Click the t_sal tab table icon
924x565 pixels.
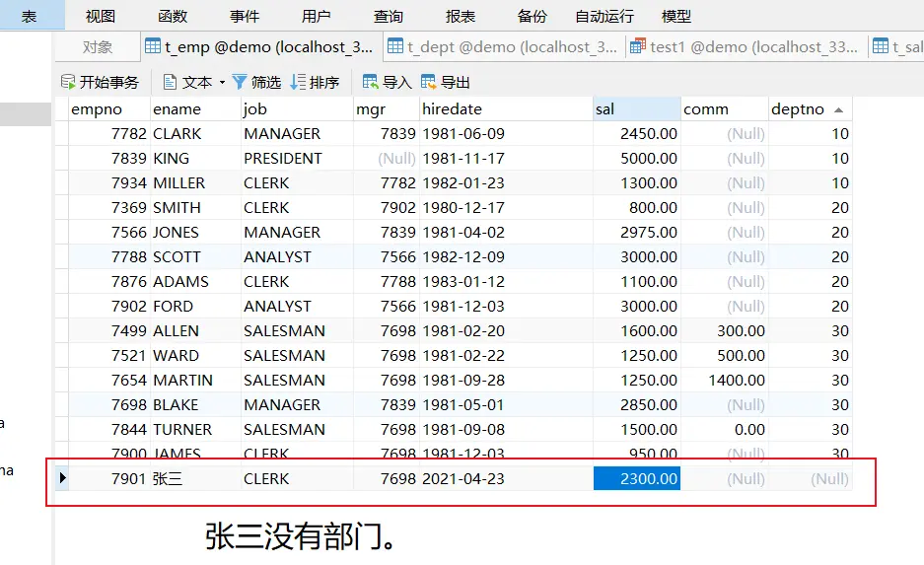881,46
